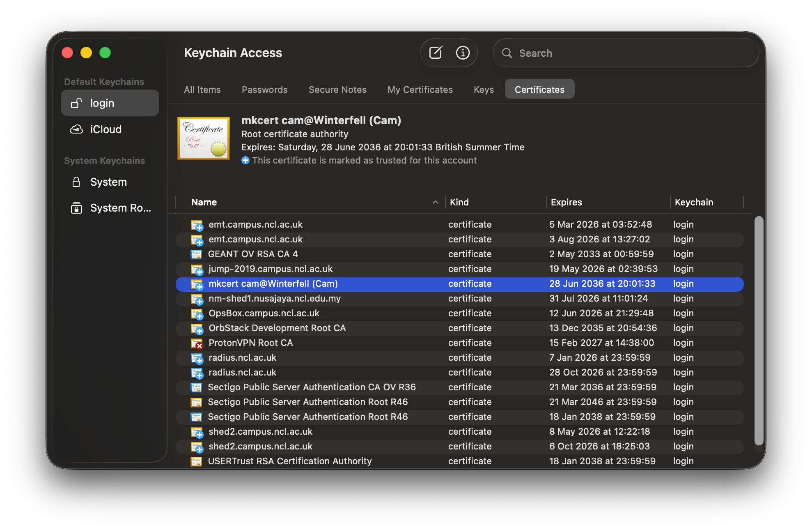Select the Certificates tab
The width and height of the screenshot is (812, 530).
point(539,89)
